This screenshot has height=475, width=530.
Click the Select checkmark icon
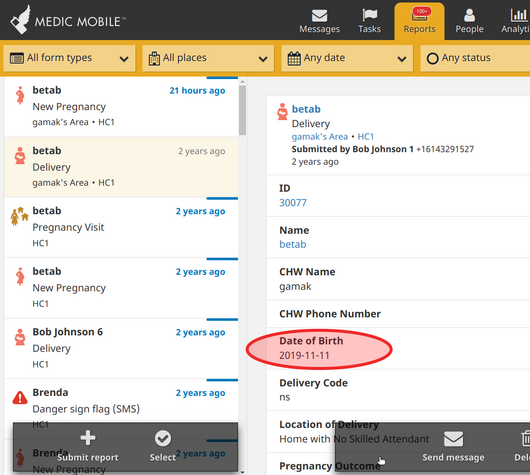(163, 438)
